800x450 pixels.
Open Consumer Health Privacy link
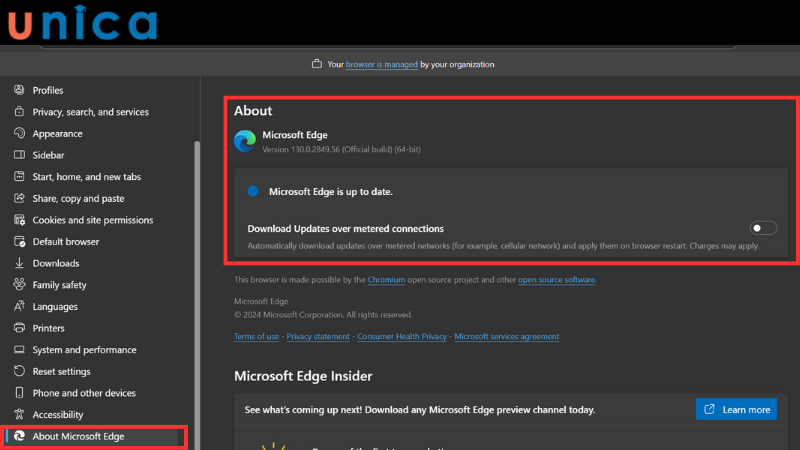402,336
